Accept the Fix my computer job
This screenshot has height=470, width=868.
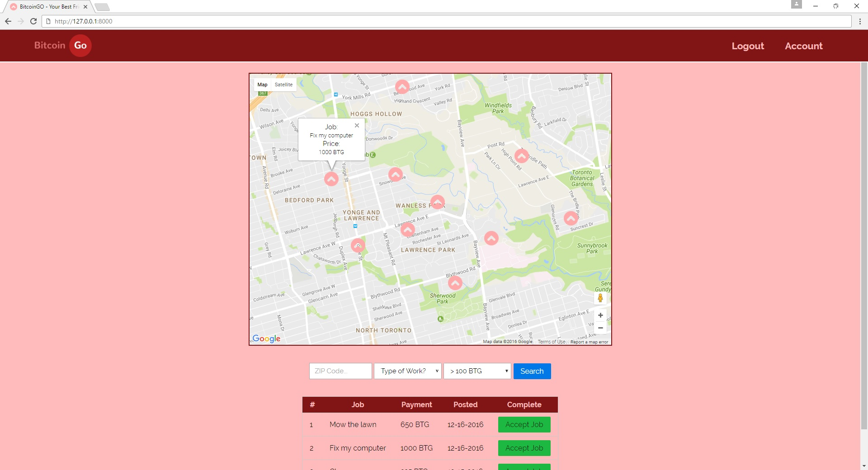pos(524,448)
